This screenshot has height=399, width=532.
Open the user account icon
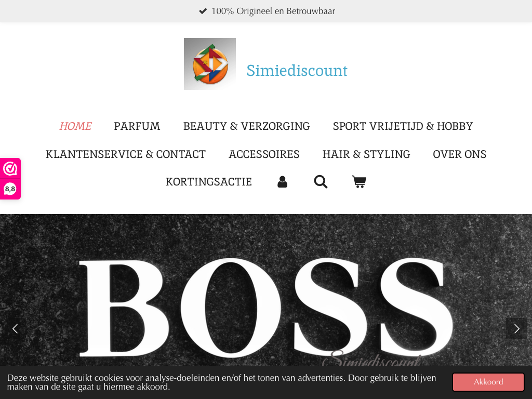click(x=282, y=182)
